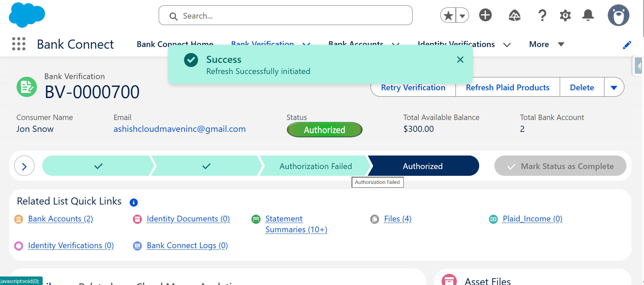Expand the status path with the chevron button

click(24, 166)
